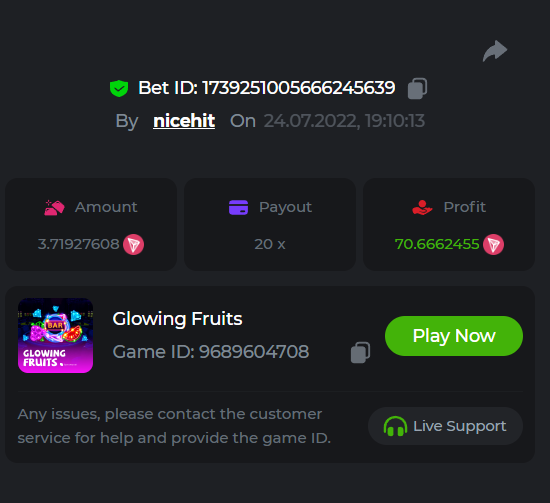Click the green verified shield icon
The height and width of the screenshot is (503, 550).
click(119, 88)
